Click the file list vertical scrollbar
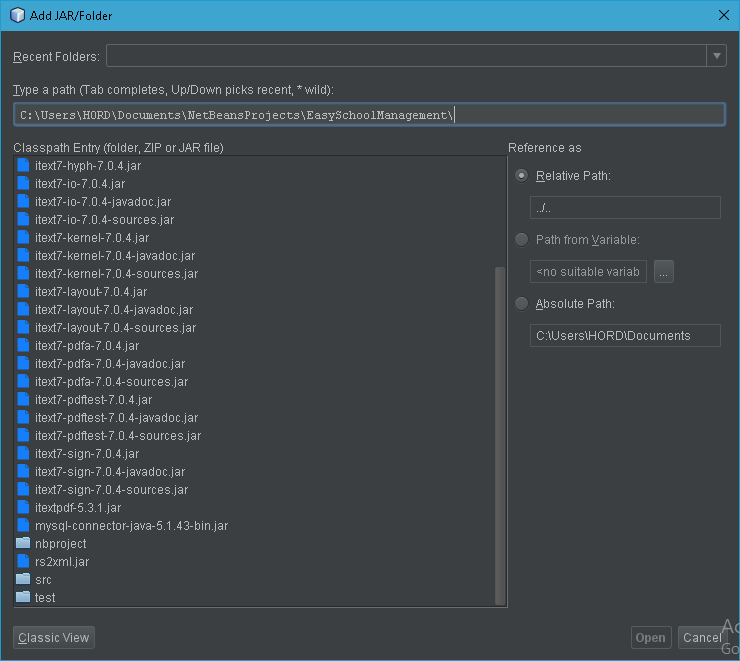 [x=500, y=435]
